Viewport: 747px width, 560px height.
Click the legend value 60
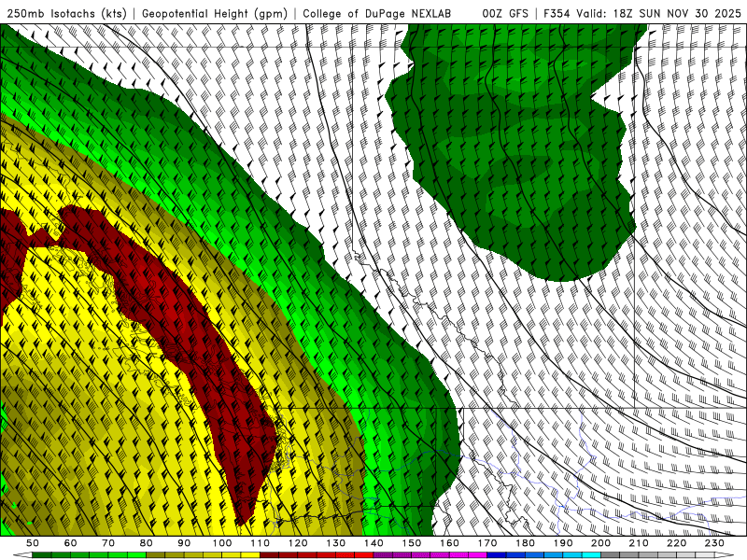point(71,543)
